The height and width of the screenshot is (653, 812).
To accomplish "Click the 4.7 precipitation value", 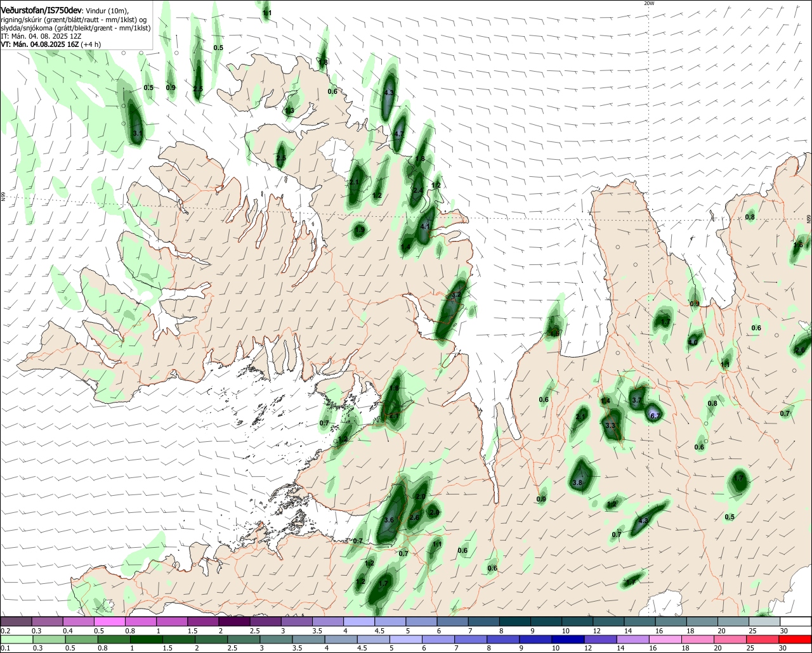I will point(399,134).
